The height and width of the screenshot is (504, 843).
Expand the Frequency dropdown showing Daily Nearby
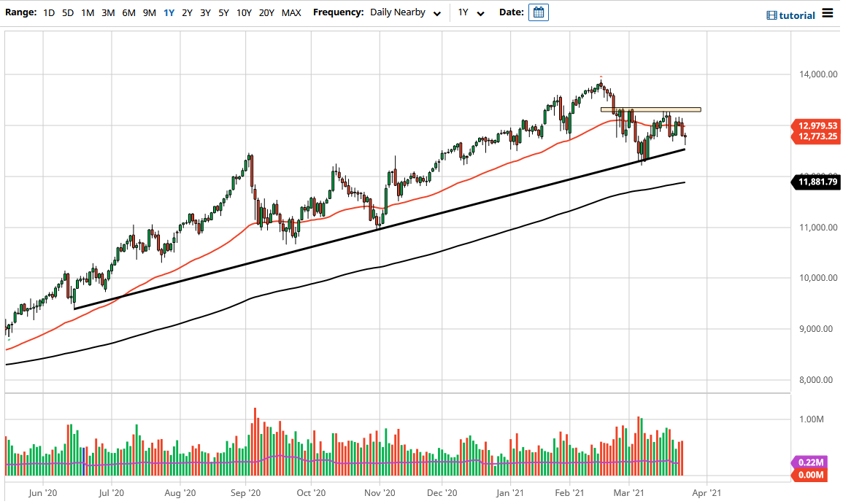[x=398, y=12]
